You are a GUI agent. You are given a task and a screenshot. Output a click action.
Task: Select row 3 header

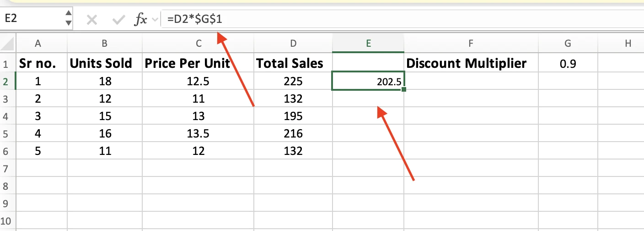pos(7,99)
